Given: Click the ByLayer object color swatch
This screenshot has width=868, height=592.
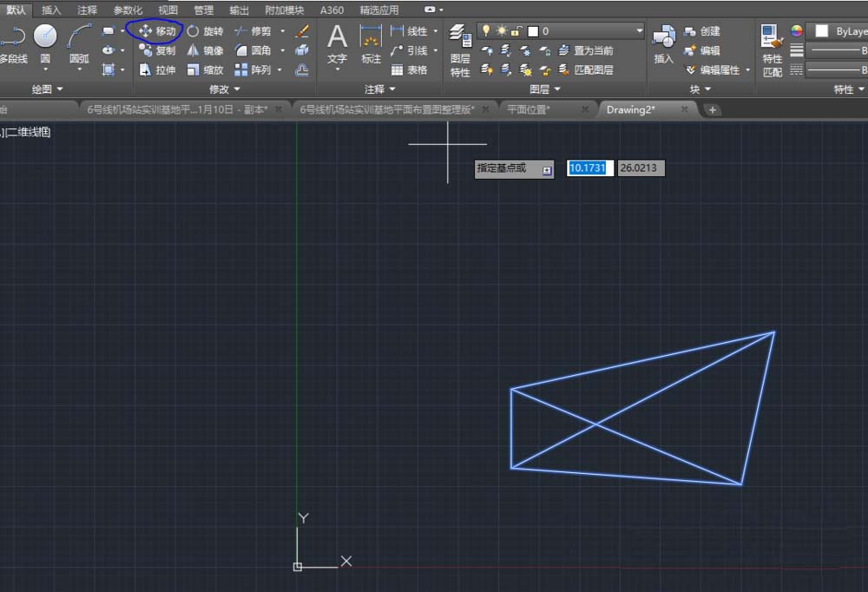Looking at the screenshot, I should pos(822,30).
